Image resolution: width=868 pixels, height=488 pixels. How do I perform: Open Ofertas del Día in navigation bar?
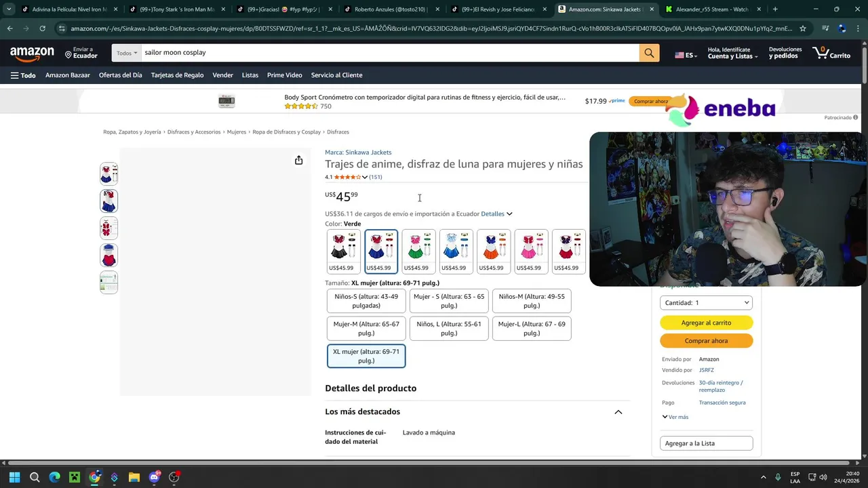coord(121,75)
